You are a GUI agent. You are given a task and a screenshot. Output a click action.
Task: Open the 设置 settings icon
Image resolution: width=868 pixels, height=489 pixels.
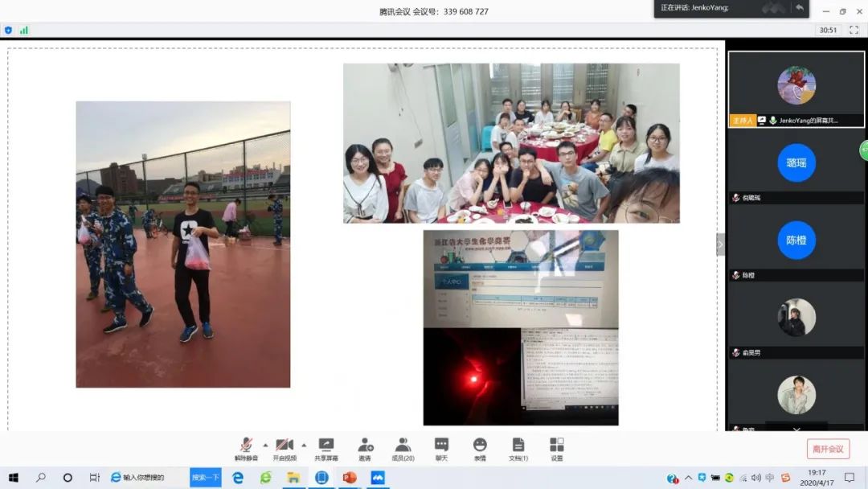557,448
